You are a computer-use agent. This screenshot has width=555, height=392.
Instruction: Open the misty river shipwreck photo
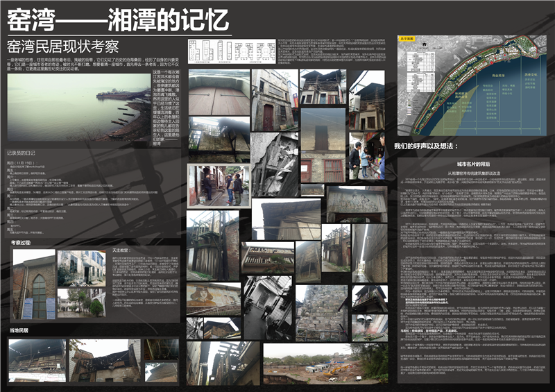79,107
